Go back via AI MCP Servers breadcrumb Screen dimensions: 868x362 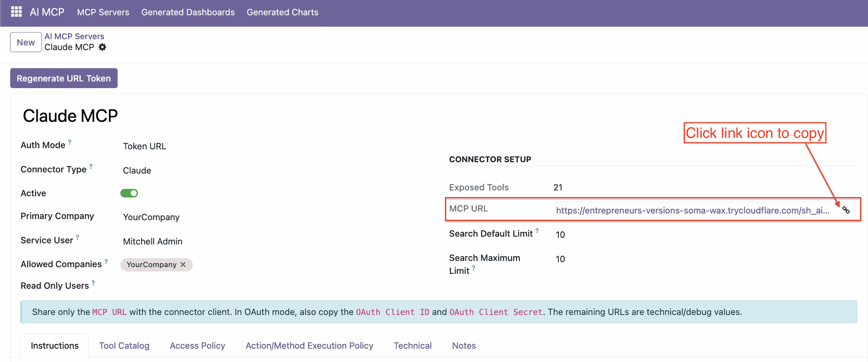point(74,36)
